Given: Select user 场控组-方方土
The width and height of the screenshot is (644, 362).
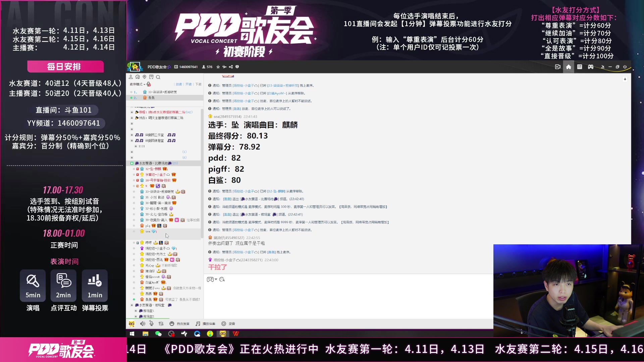Looking at the screenshot, I should point(155,254).
